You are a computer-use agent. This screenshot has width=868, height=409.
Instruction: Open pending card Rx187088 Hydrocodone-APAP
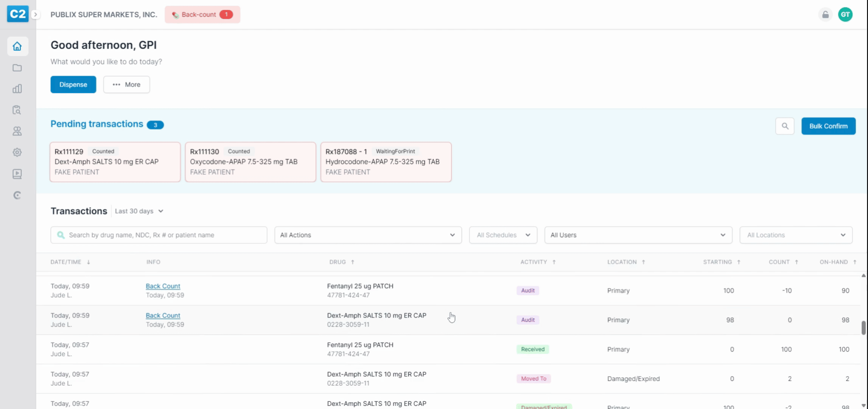tap(386, 162)
